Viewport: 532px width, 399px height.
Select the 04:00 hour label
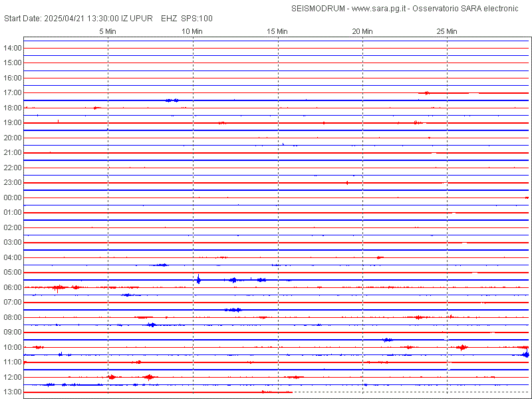point(13,257)
